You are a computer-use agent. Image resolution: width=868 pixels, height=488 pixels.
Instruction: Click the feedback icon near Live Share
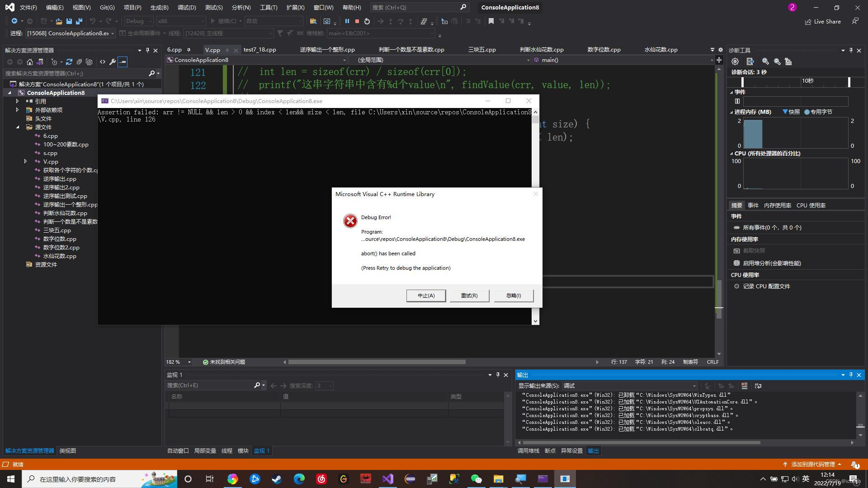pyautogui.click(x=855, y=21)
